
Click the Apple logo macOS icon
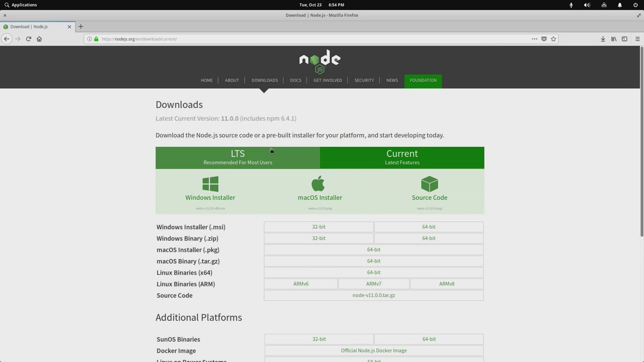[x=318, y=184]
